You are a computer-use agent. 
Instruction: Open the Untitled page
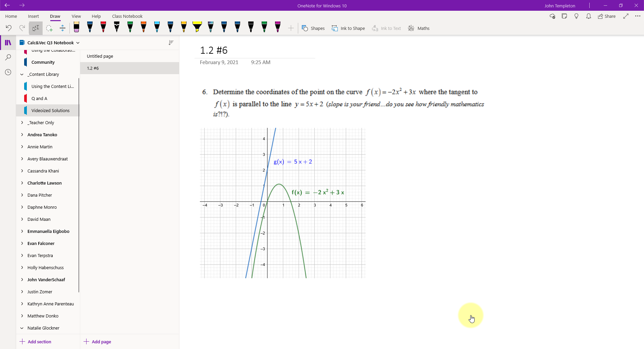100,56
